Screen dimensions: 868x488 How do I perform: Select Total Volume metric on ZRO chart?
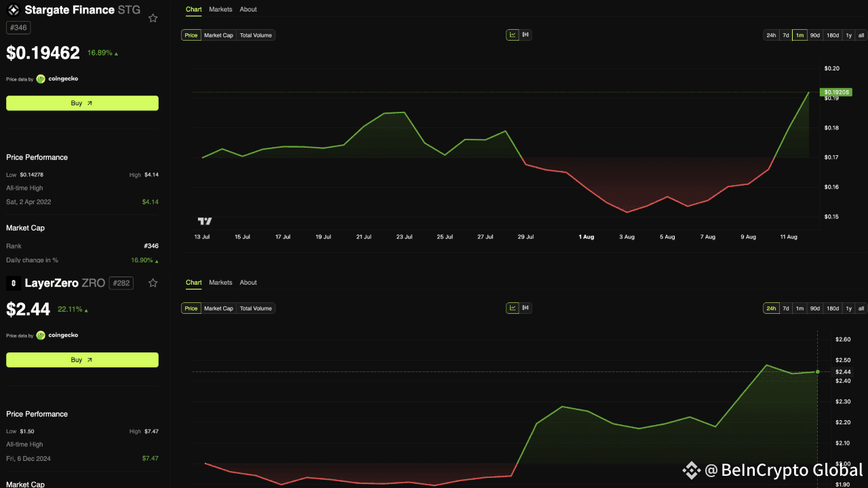pos(256,308)
